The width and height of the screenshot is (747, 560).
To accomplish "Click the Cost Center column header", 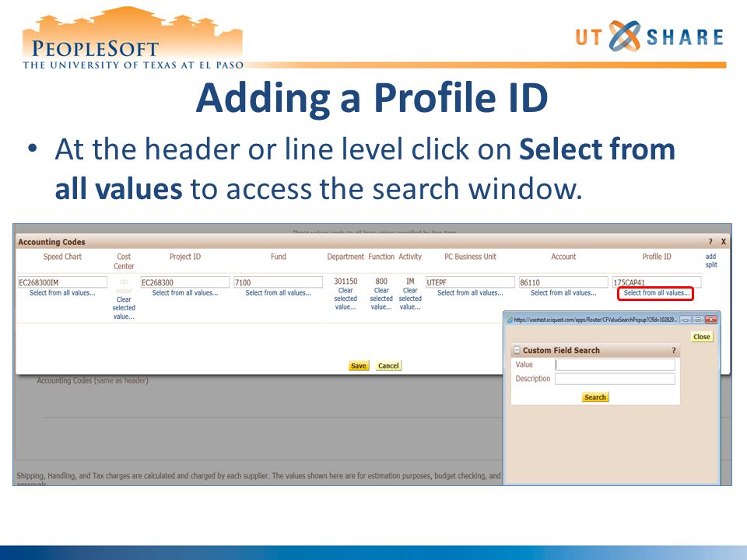I will pyautogui.click(x=124, y=261).
